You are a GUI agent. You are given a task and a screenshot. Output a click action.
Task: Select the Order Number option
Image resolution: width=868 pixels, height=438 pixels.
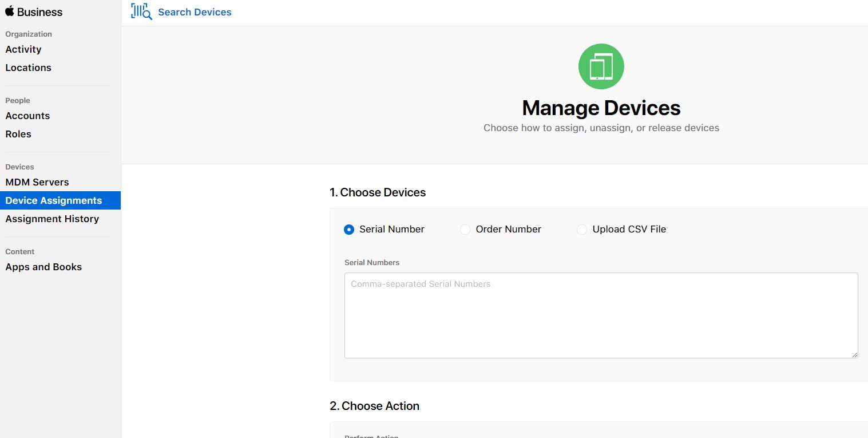(465, 229)
